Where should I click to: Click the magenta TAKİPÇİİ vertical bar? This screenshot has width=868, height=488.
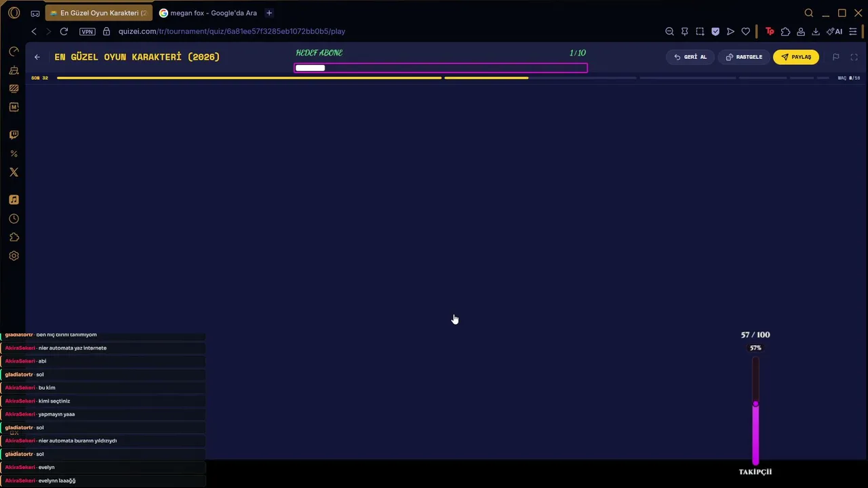coord(755,411)
